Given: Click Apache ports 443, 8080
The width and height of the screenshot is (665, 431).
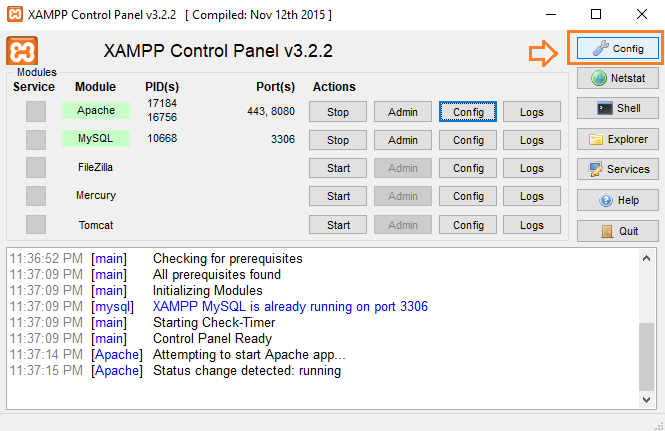Looking at the screenshot, I should point(271,111).
